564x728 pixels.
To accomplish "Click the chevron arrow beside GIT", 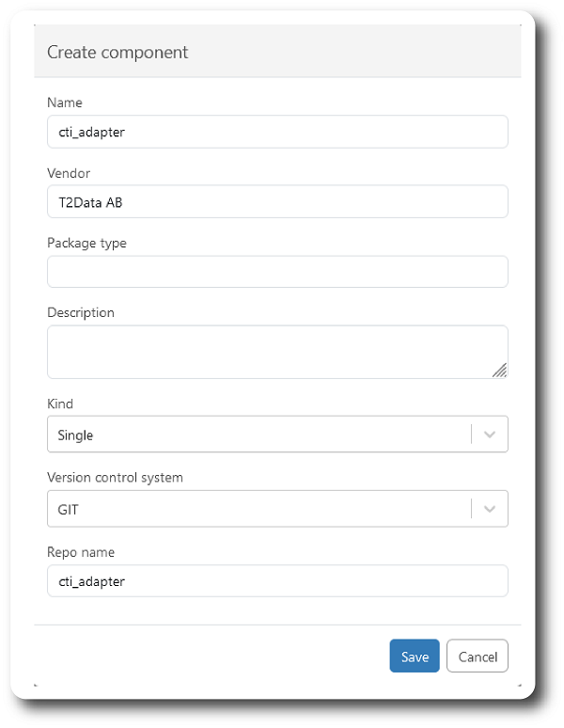I will (x=489, y=509).
